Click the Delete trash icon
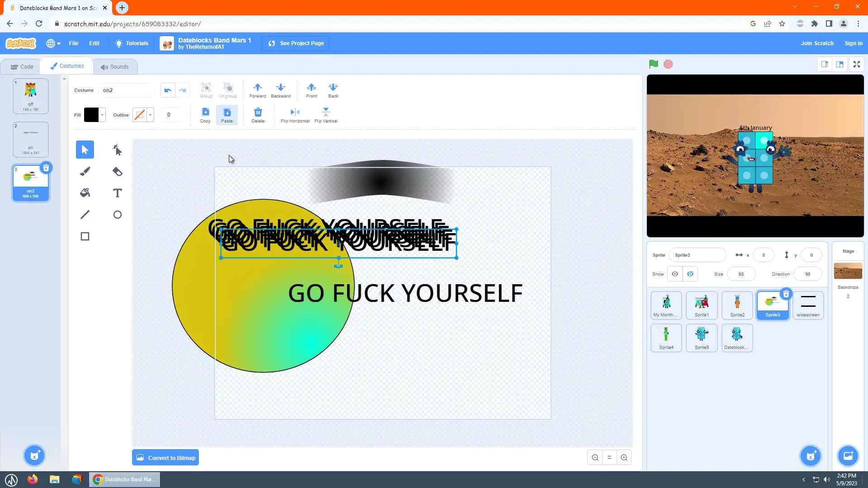Screen dimensions: 868x488 (258, 113)
